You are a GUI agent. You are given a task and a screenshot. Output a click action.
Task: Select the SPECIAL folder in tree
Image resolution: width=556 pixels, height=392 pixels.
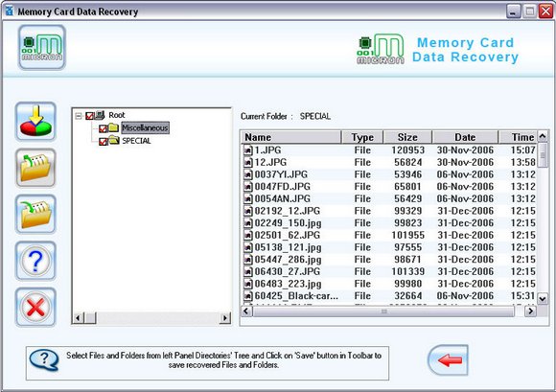pos(136,141)
